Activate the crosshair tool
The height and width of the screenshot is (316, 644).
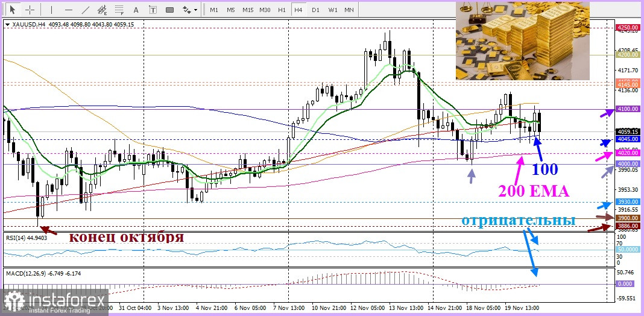point(30,10)
